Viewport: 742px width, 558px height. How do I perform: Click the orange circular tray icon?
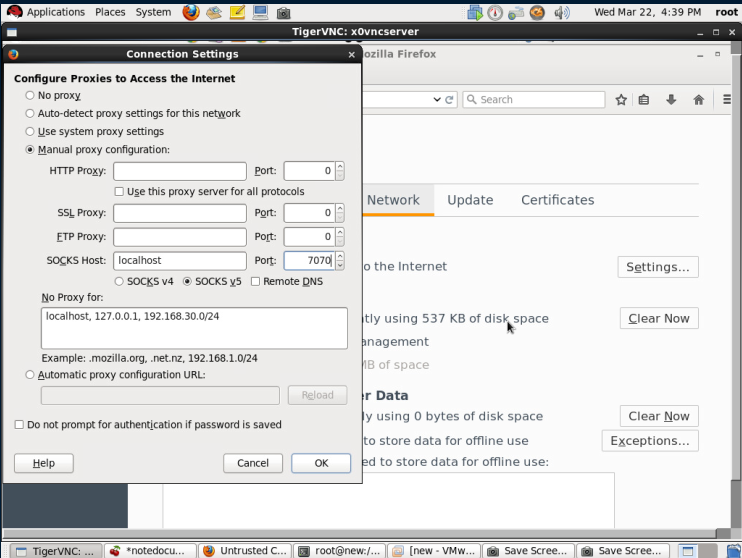(537, 12)
